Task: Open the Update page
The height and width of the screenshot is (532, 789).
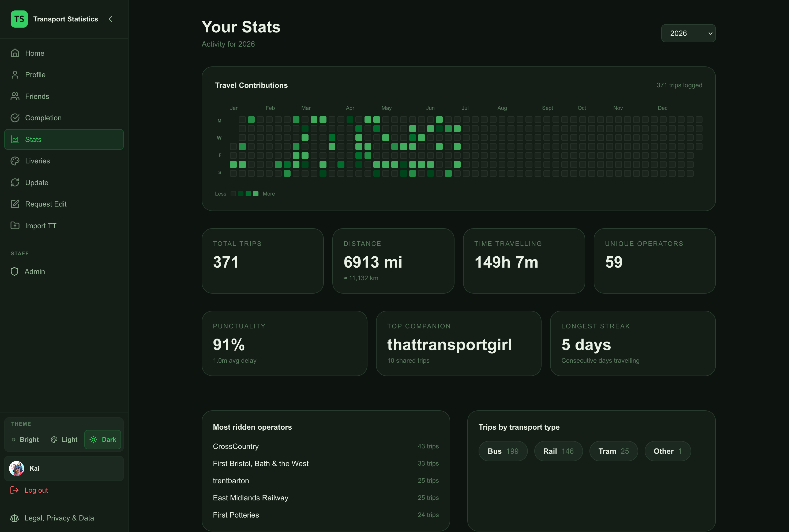Action: click(64, 182)
